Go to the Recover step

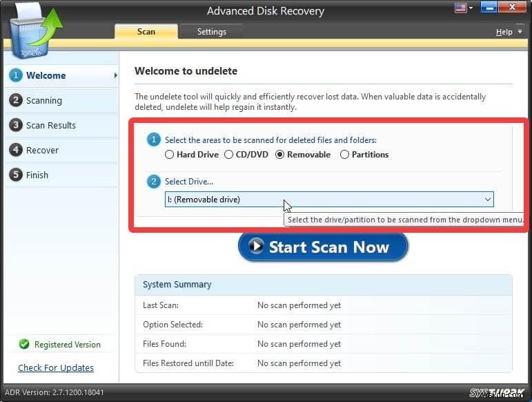tap(61, 150)
